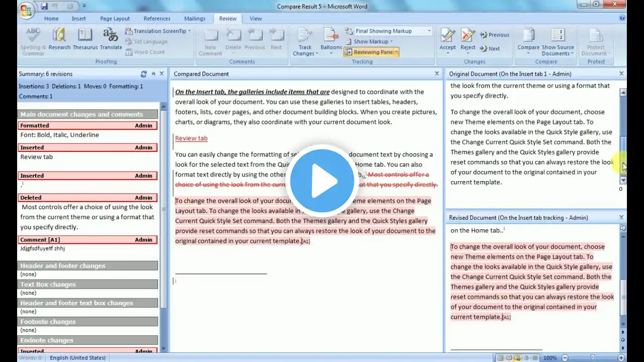Switch to Full Screen Reading view

(509, 358)
